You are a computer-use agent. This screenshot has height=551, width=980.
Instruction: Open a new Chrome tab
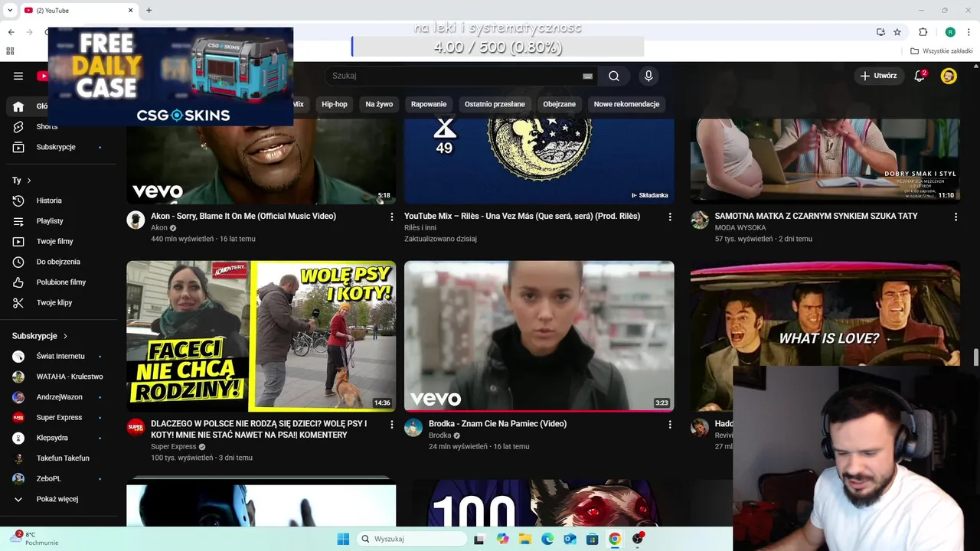149,10
